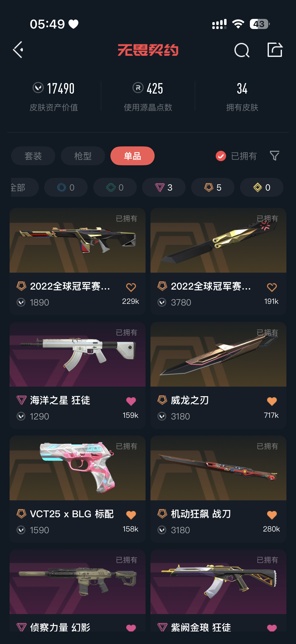Filter by yellow diamond tier showing 0

click(262, 187)
